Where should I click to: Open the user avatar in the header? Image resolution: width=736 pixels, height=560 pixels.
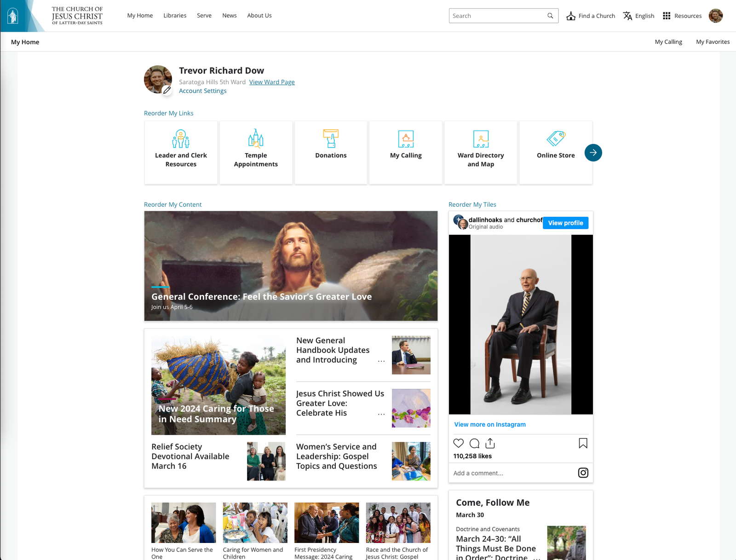click(716, 16)
